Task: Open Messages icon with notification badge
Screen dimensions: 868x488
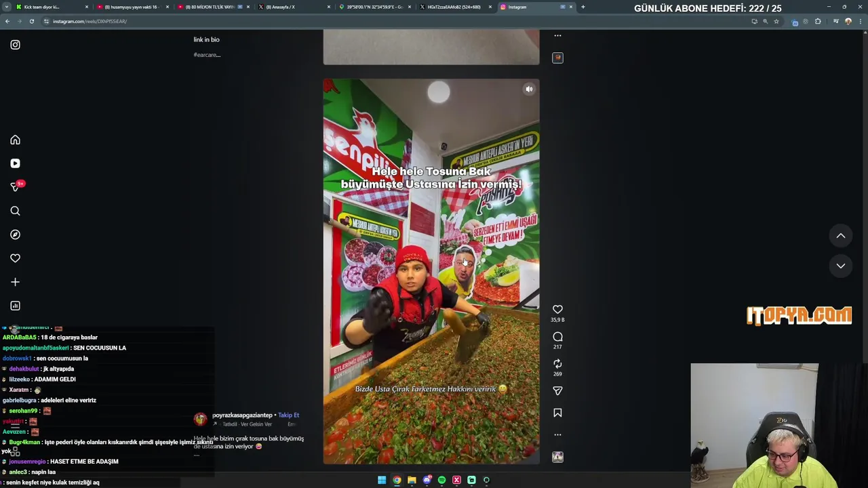Action: (x=16, y=186)
